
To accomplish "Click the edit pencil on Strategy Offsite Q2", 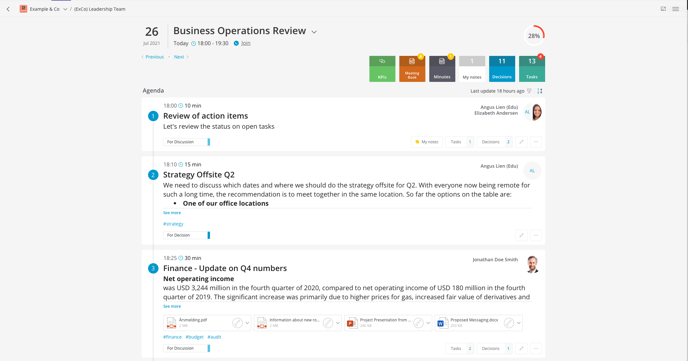I will point(521,235).
